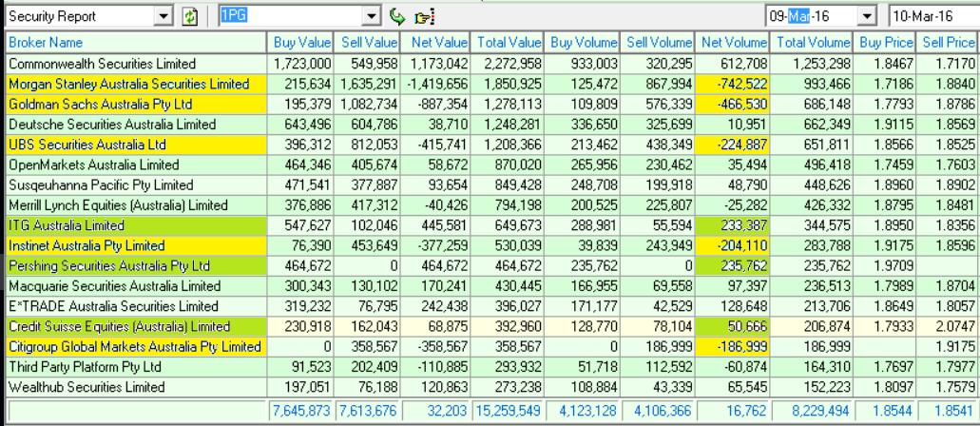Click Net Volume cell -742,522
This screenshot has width=980, height=426.
(x=733, y=84)
